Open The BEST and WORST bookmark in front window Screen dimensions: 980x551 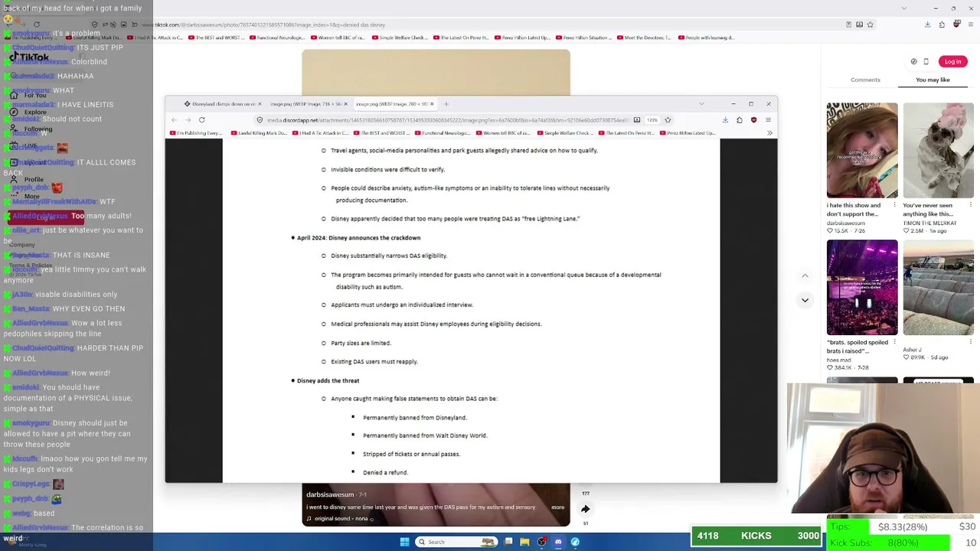380,133
